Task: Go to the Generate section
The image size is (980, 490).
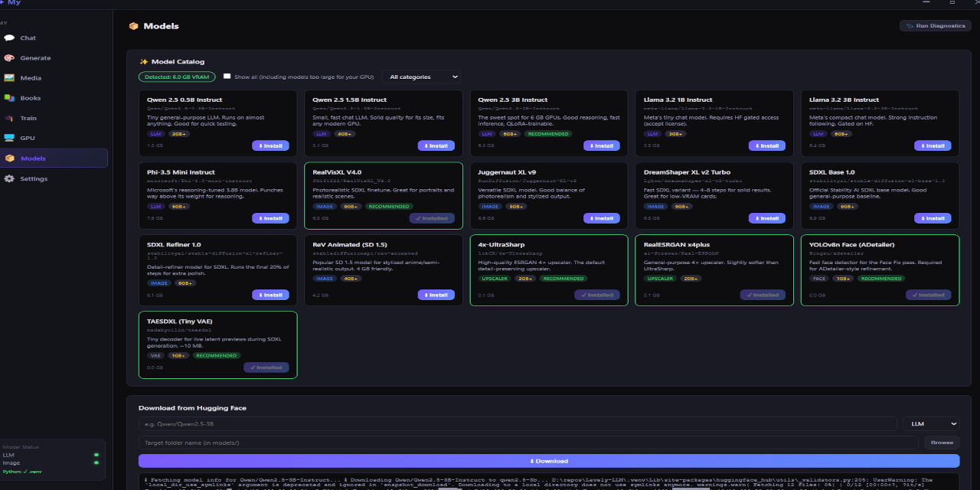Action: [x=35, y=58]
